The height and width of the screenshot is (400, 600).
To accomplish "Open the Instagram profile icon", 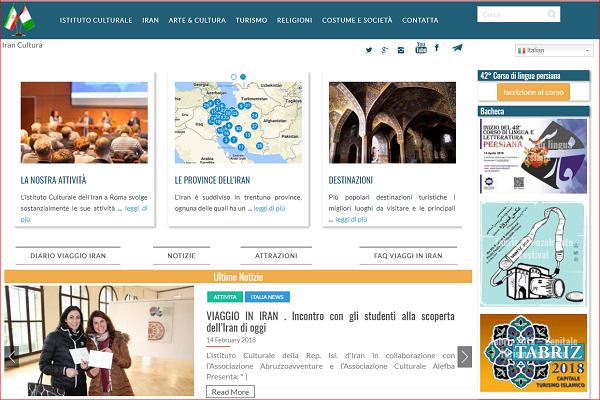I will [x=401, y=49].
